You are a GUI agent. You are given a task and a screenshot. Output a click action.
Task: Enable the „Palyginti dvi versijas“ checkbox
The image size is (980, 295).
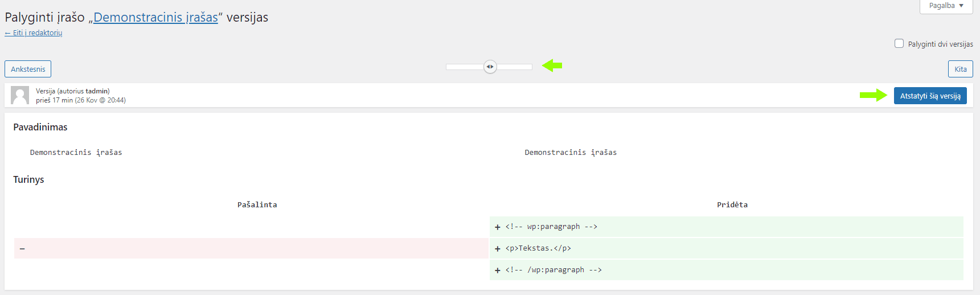click(x=899, y=43)
